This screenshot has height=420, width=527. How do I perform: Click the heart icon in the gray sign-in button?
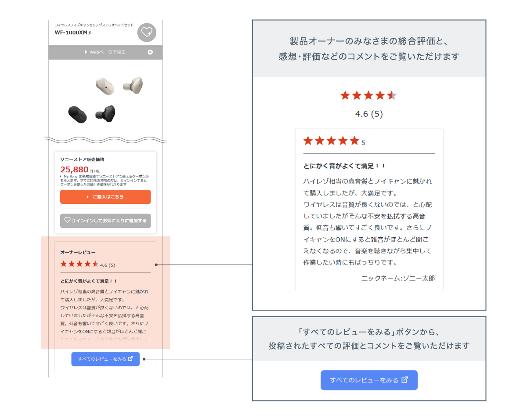[x=67, y=221]
